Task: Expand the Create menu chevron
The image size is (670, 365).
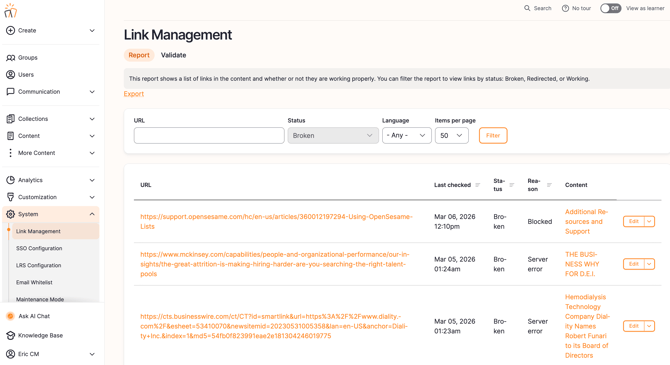Action: pyautogui.click(x=92, y=30)
